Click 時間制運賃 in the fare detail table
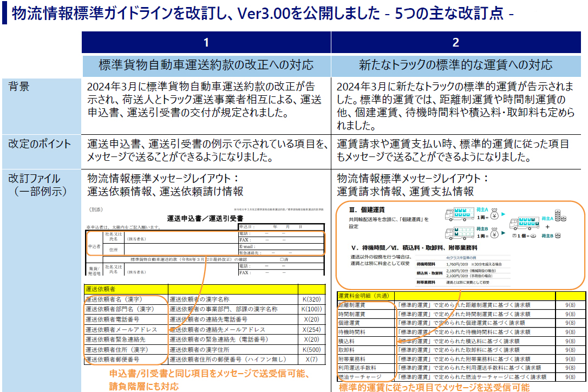The width and height of the screenshot is (588, 392). click(352, 314)
